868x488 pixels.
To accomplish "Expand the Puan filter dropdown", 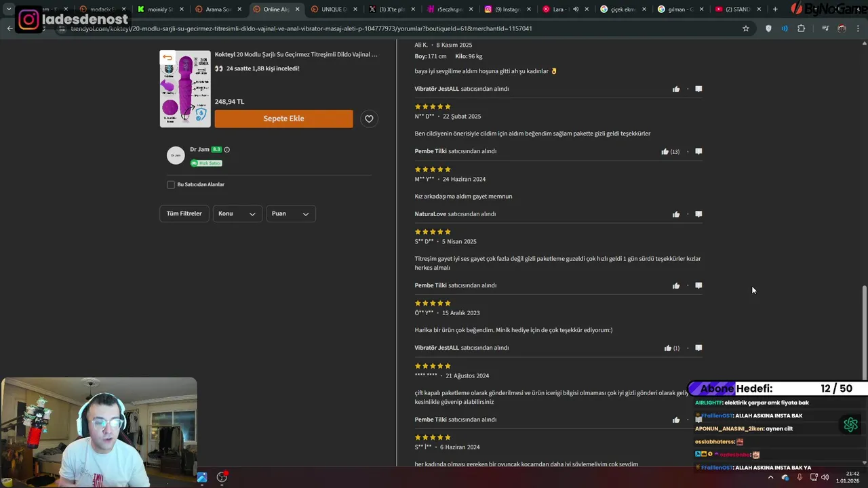I will click(x=291, y=213).
